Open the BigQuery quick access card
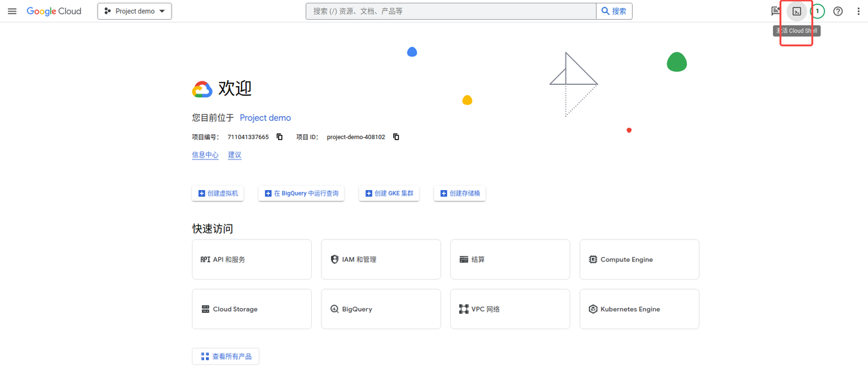Viewport: 868px width, 376px height. tap(381, 309)
